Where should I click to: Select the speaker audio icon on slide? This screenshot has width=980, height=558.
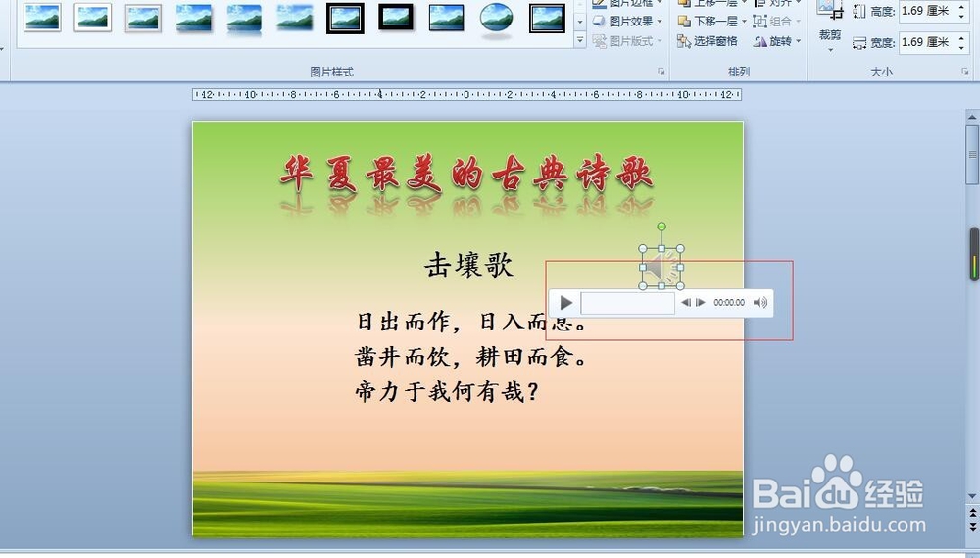(661, 268)
